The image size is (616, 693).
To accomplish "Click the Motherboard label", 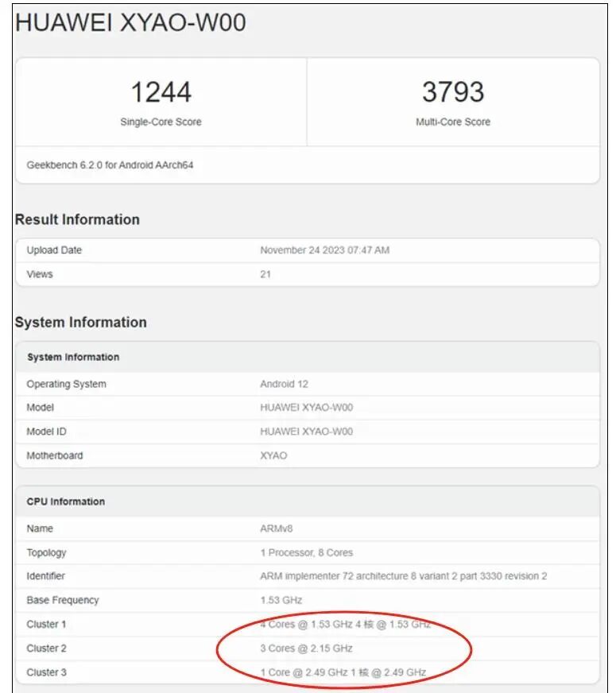I will tap(55, 455).
